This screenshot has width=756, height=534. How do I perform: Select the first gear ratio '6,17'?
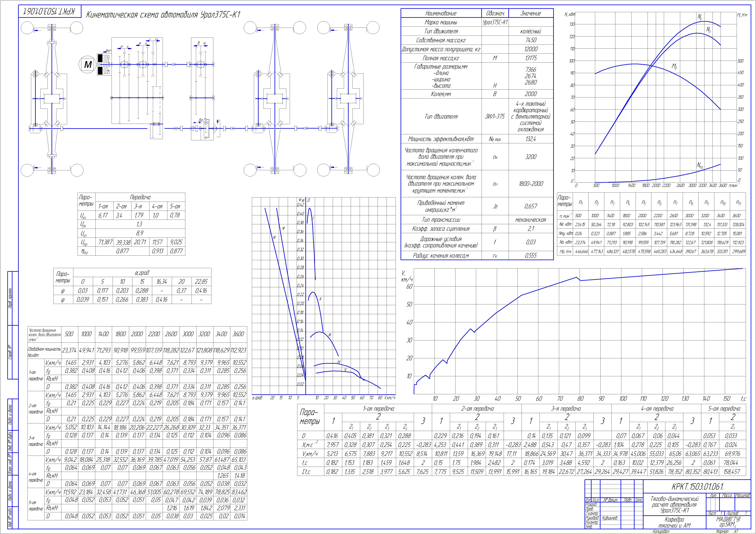click(x=103, y=215)
